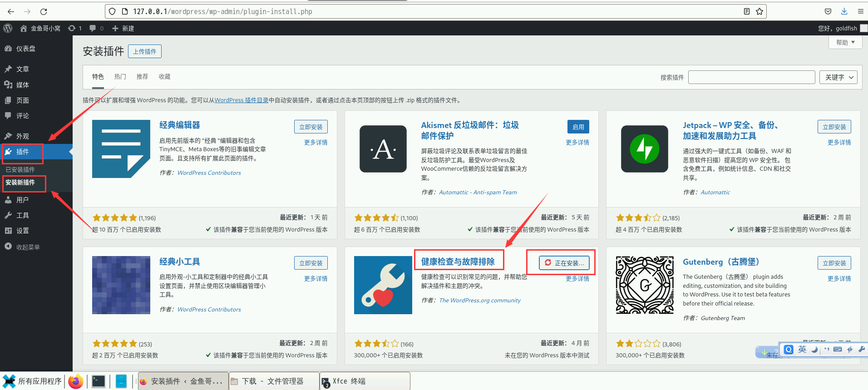This screenshot has height=390, width=868.
Task: Select 安装新插件 submenu item
Action: point(20,183)
